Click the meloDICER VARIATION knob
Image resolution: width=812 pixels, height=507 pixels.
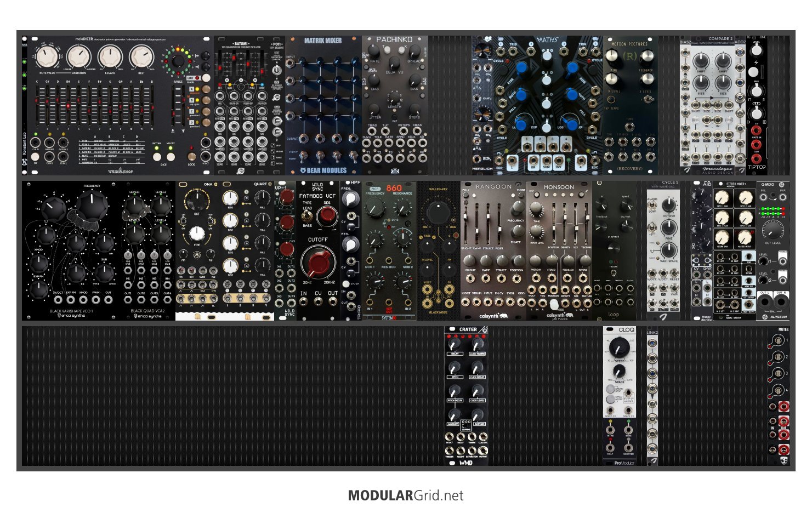(79, 56)
